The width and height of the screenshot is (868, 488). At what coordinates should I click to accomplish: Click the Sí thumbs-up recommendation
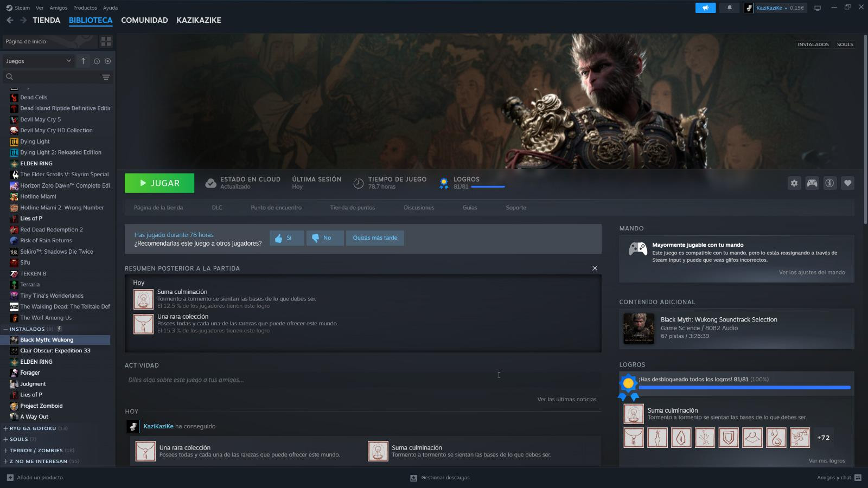pos(286,238)
